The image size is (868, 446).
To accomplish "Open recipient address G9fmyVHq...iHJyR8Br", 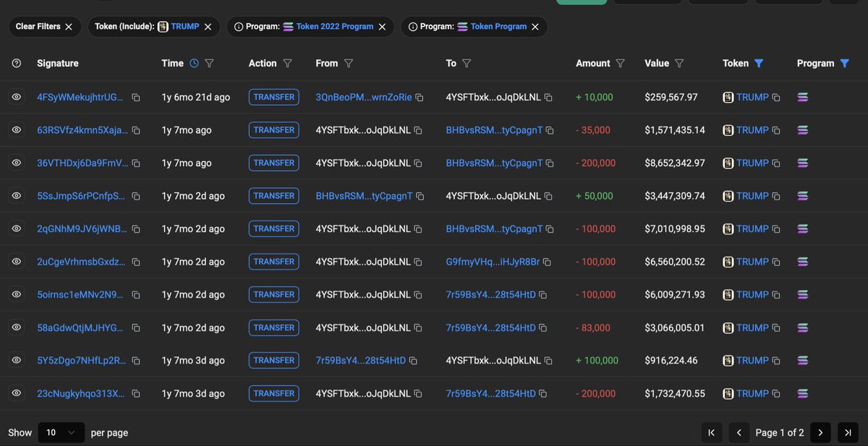I will coord(493,262).
